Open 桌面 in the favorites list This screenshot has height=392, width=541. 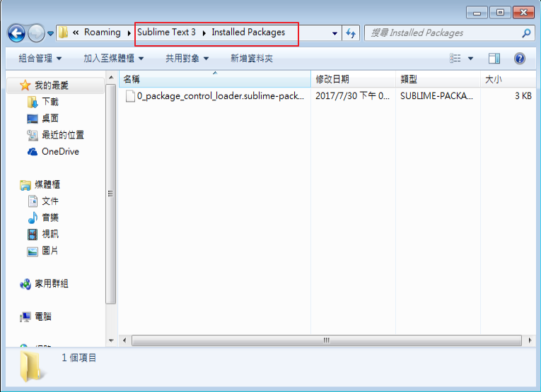[50, 118]
